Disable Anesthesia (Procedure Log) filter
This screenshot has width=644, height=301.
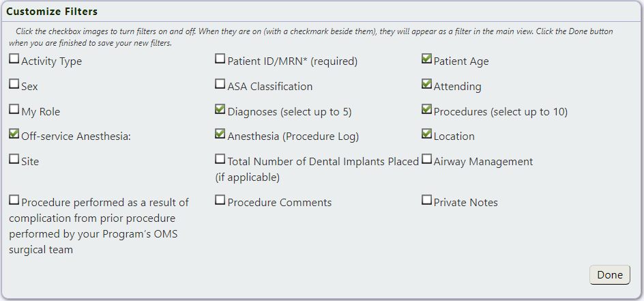tap(220, 134)
